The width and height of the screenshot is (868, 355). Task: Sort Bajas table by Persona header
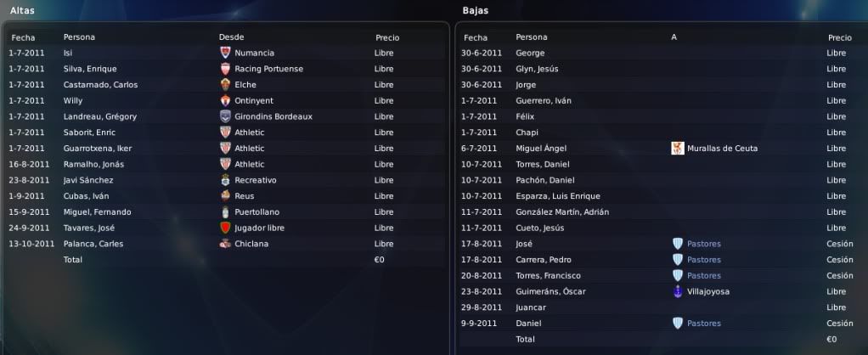click(532, 37)
